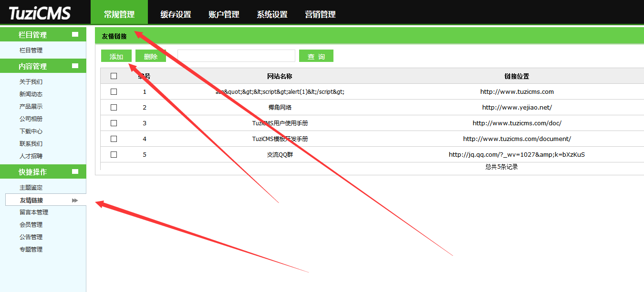Click the 椰角网络 site name cell
The image size is (644, 292).
pos(280,107)
